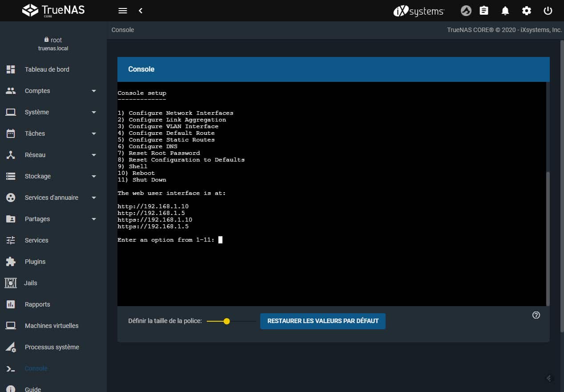Click the console vertical scrollbar
Viewport: 564px width, 392px height.
click(548, 238)
